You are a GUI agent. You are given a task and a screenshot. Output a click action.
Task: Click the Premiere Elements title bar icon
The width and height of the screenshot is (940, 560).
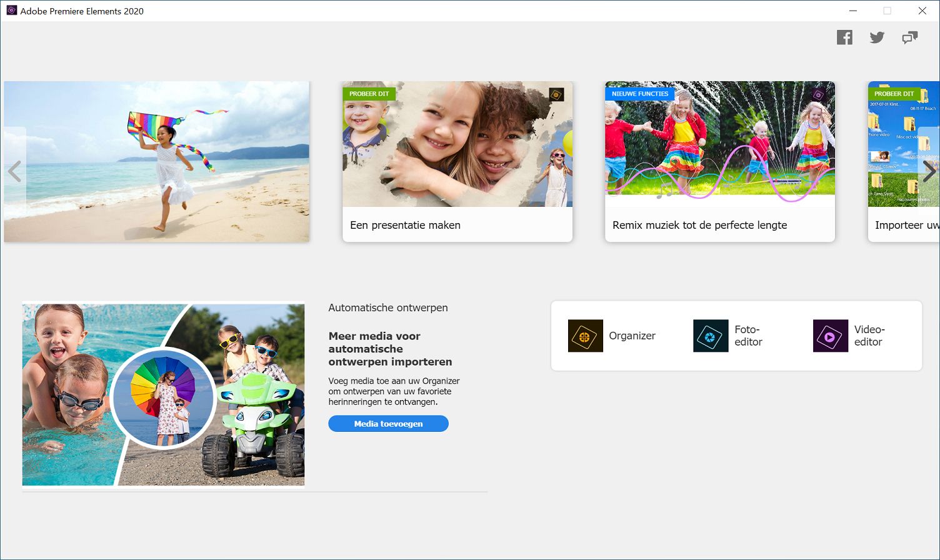click(x=11, y=11)
